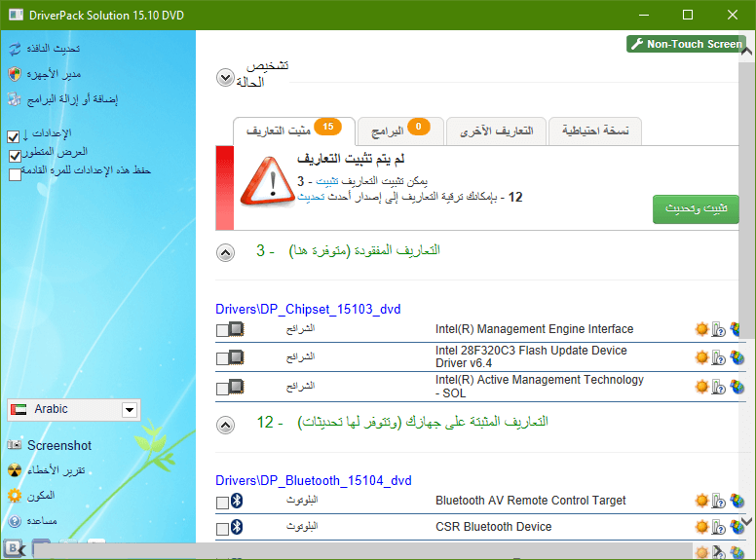Click the install (تثبيت) blue link
The width and height of the screenshot is (756, 560).
tap(327, 182)
